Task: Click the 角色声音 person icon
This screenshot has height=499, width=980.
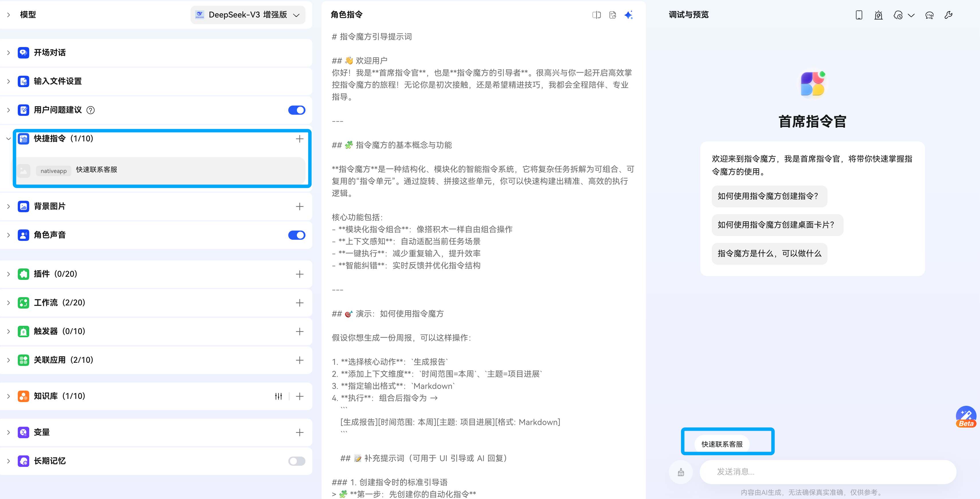Action: [23, 235]
